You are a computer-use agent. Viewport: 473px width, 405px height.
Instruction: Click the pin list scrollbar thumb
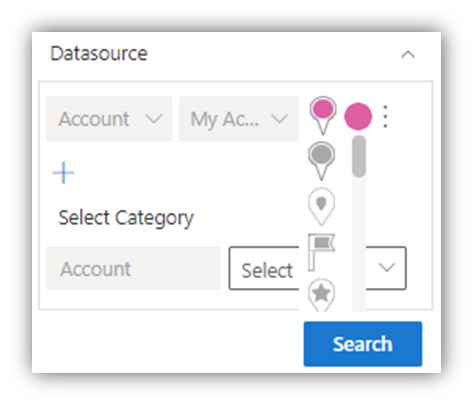click(x=359, y=156)
